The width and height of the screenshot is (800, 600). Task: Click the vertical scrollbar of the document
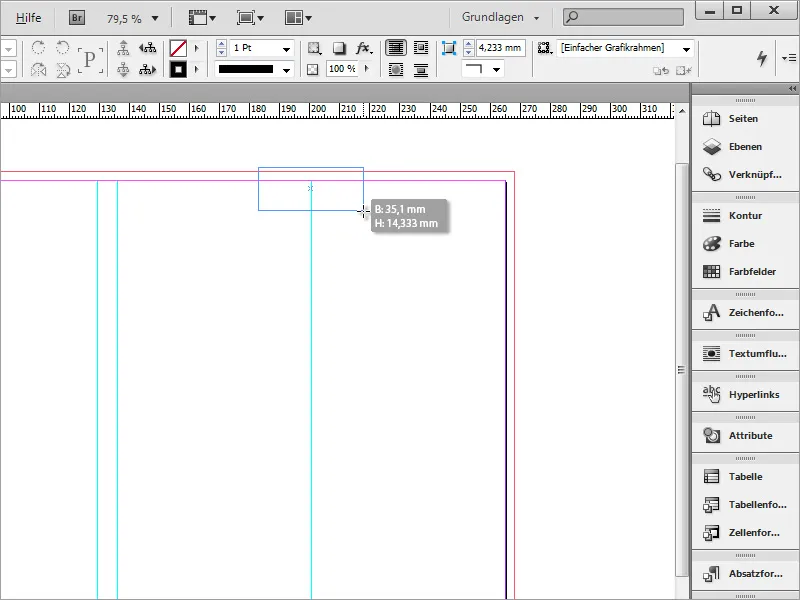[681, 369]
